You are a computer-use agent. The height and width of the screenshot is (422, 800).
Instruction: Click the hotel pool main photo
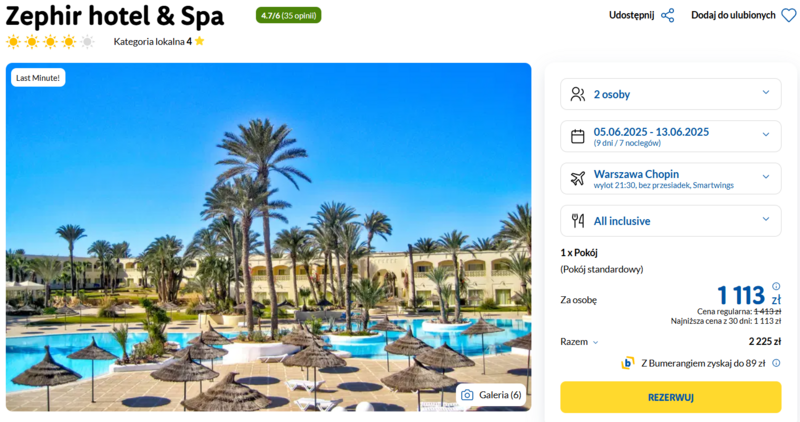268,237
